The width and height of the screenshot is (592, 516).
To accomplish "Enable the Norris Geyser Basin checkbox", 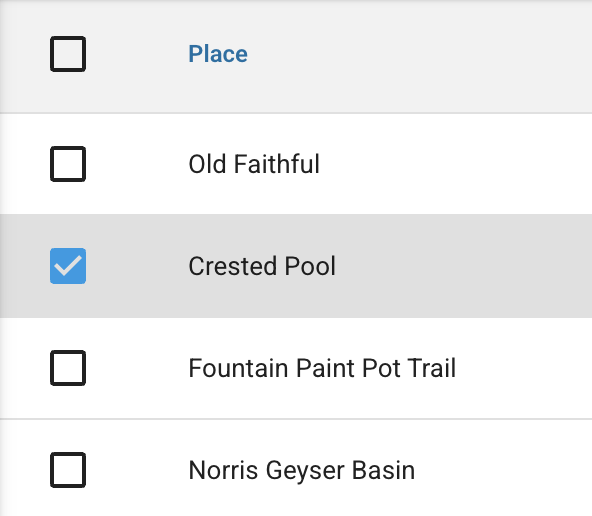I will [x=68, y=470].
